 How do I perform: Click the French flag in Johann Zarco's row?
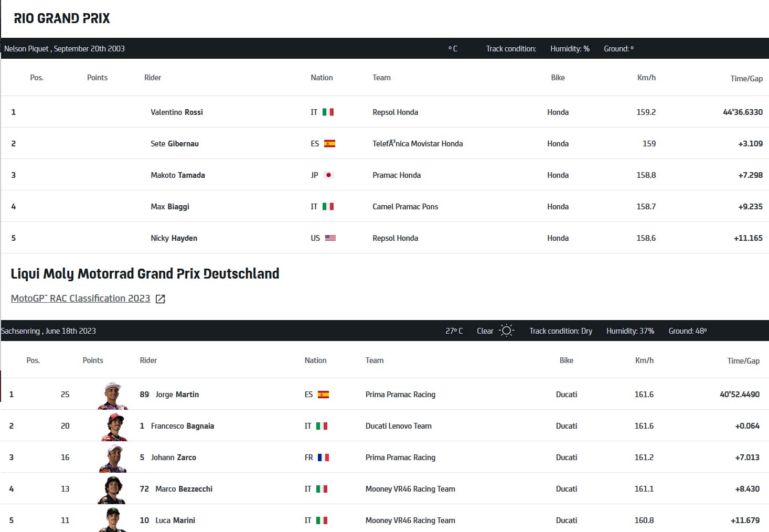(323, 457)
